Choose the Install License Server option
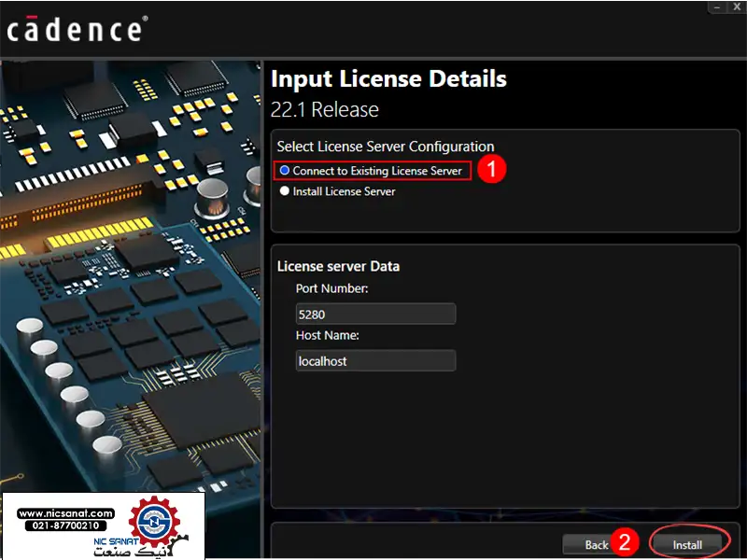 click(x=285, y=191)
